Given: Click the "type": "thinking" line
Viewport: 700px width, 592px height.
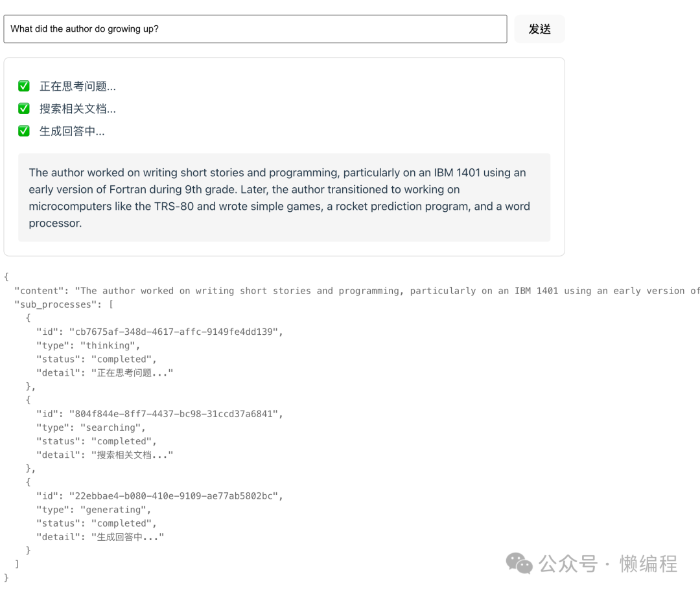Looking at the screenshot, I should 88,345.
